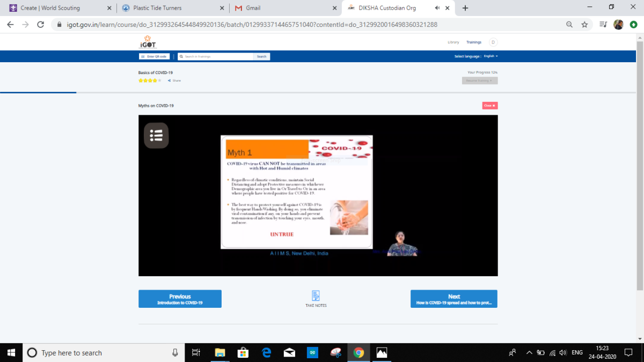644x362 pixels.
Task: Show hidden system tray icons chevron
Action: coord(529,352)
